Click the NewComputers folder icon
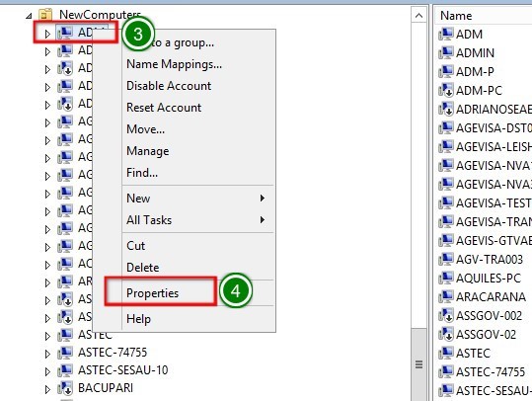This screenshot has height=401, width=532. [45, 15]
